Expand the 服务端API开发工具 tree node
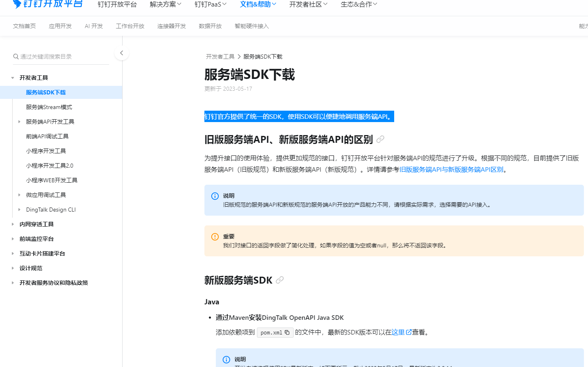The height and width of the screenshot is (367, 588). (19, 122)
